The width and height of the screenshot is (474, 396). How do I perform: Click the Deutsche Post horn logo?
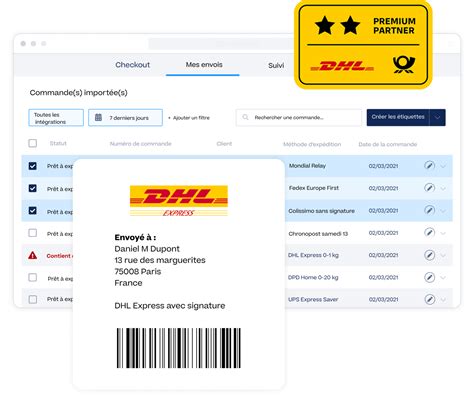404,64
